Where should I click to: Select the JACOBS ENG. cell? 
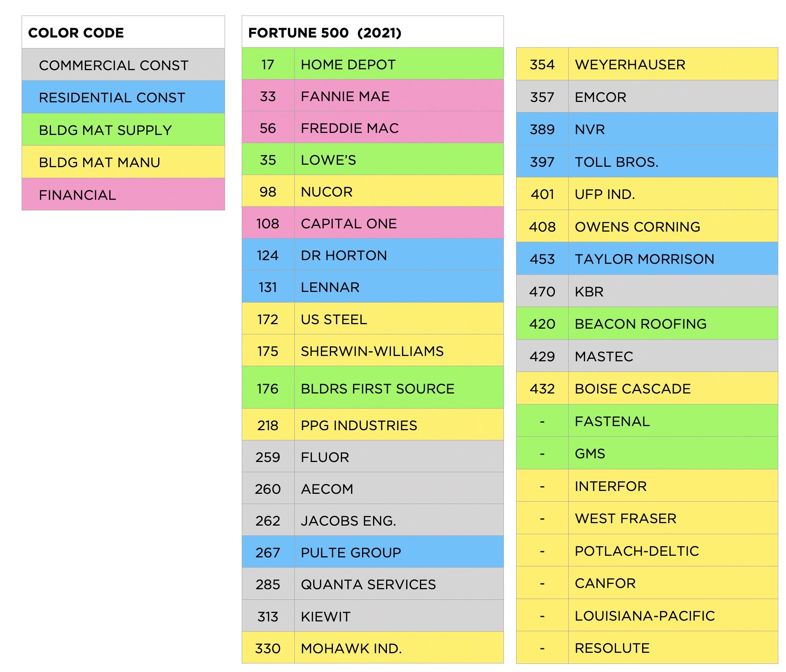tap(399, 520)
